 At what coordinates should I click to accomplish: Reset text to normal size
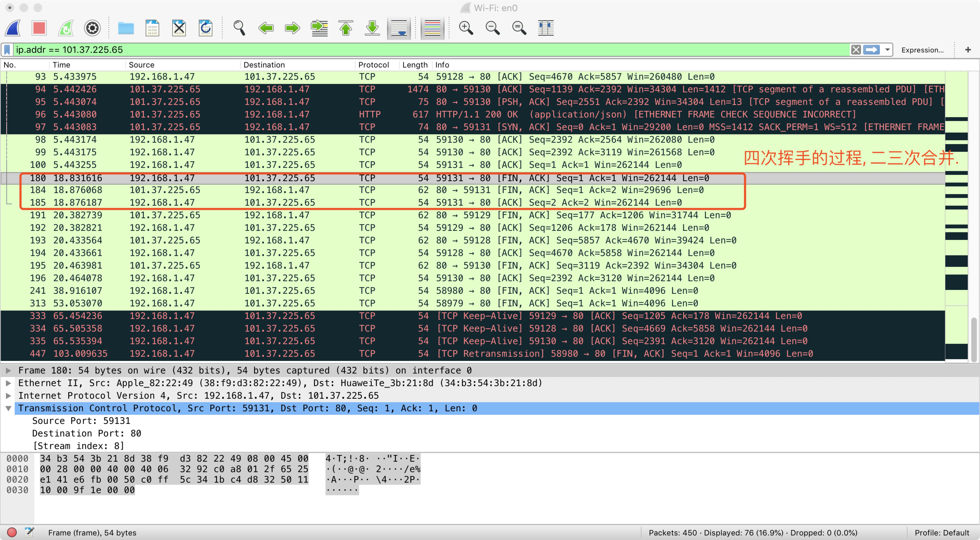click(519, 28)
